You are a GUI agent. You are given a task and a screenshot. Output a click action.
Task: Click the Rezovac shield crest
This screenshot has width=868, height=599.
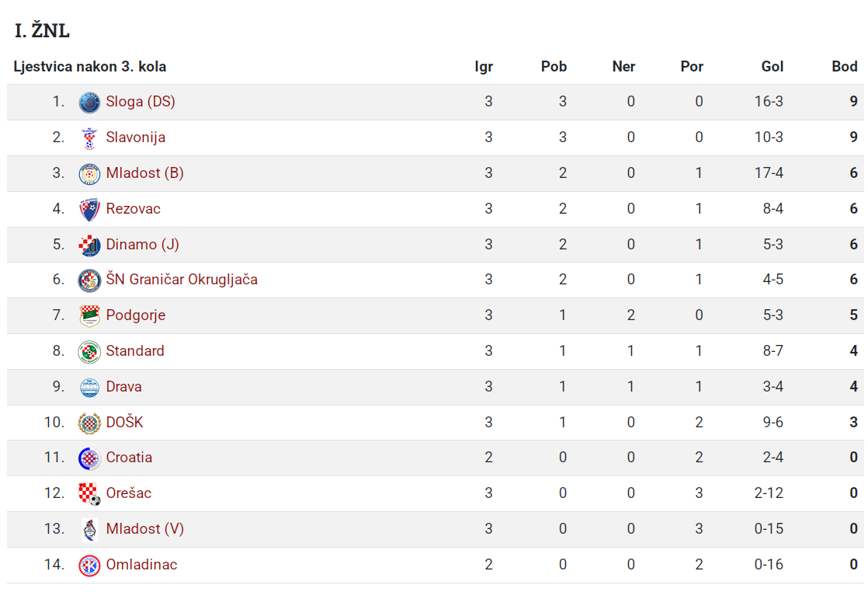click(89, 210)
